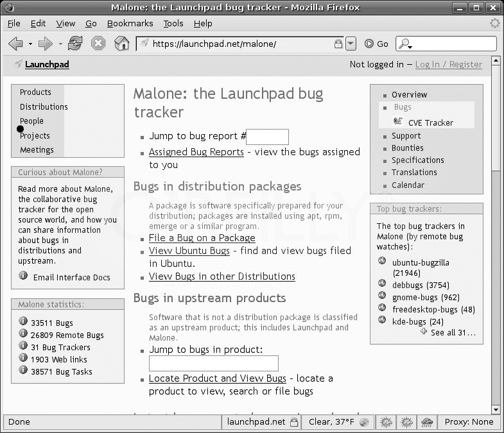Click the ubuntu-bugzilla tracker icon

pos(382,261)
